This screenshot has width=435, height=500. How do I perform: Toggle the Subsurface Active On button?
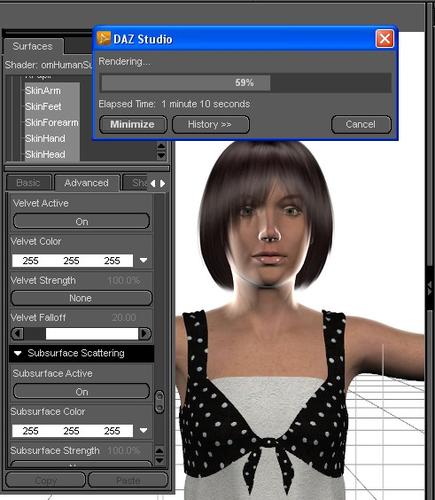coord(81,392)
